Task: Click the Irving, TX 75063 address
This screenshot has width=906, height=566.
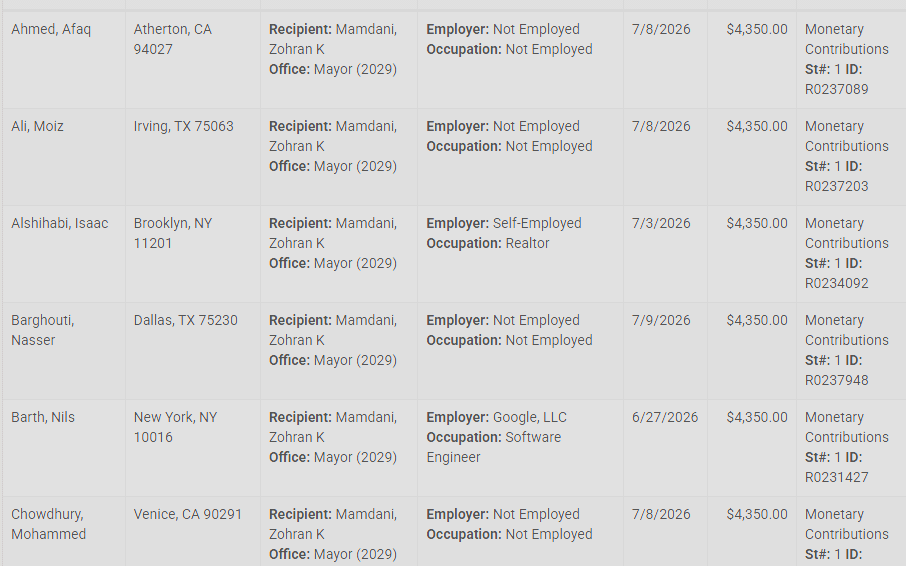Action: click(184, 126)
